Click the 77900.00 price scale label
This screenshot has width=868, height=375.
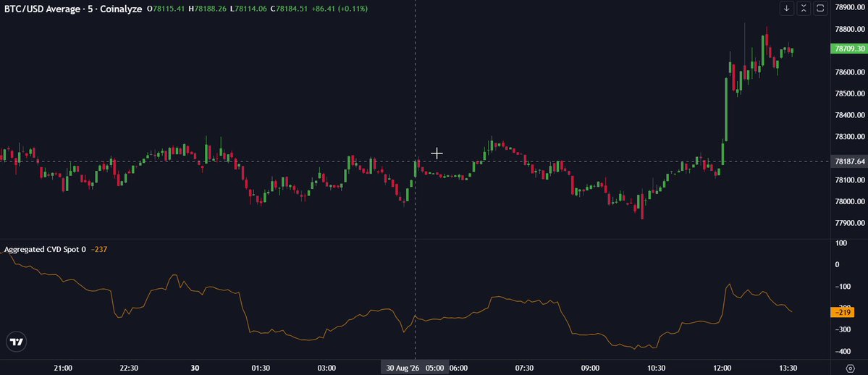click(850, 223)
